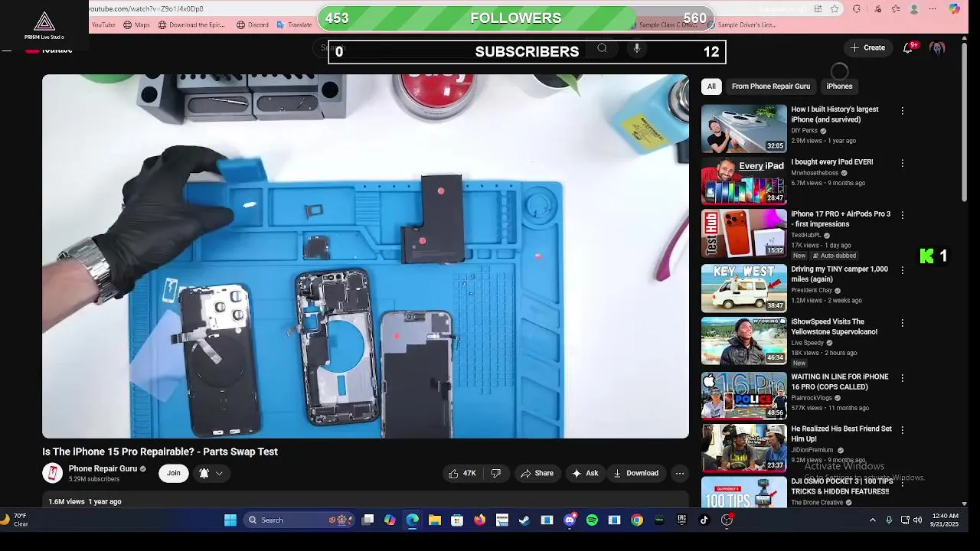Open 'Driving my TINY camper 1,000 miles' title
Viewport: 980px width, 551px height.
coord(839,274)
